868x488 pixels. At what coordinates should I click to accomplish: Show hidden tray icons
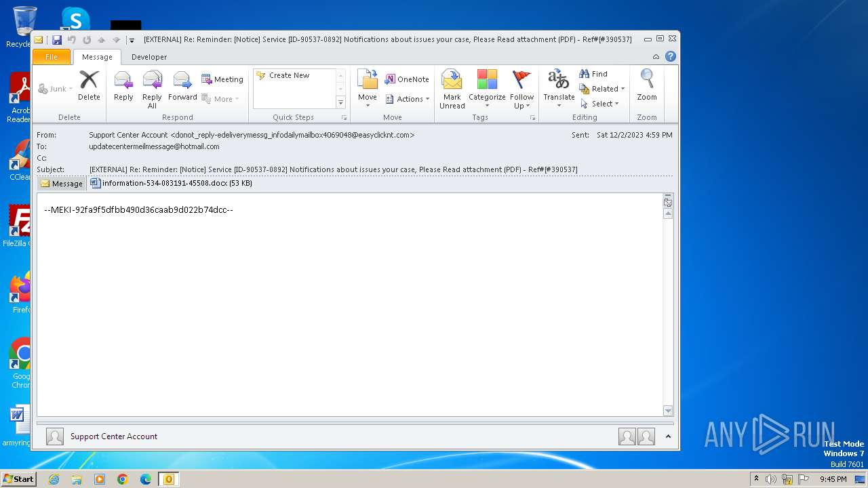756,479
